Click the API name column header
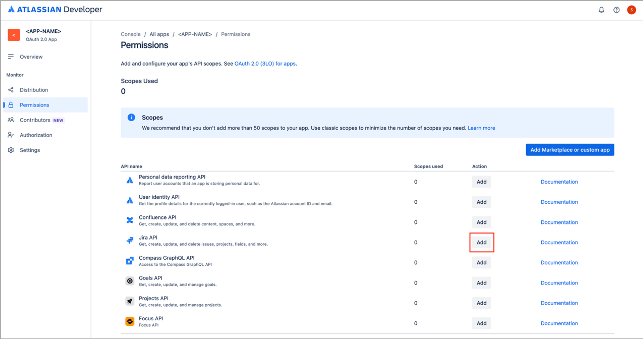This screenshot has width=644, height=340. 131,166
